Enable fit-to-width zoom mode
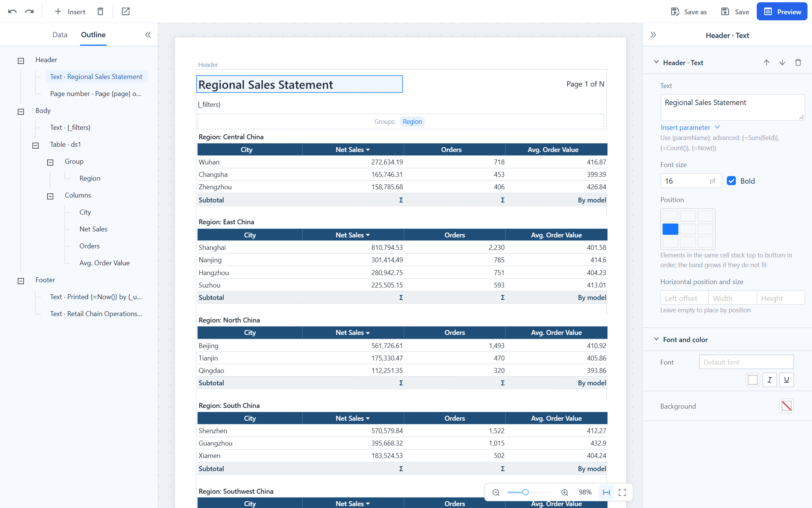This screenshot has width=812, height=508. [x=606, y=492]
